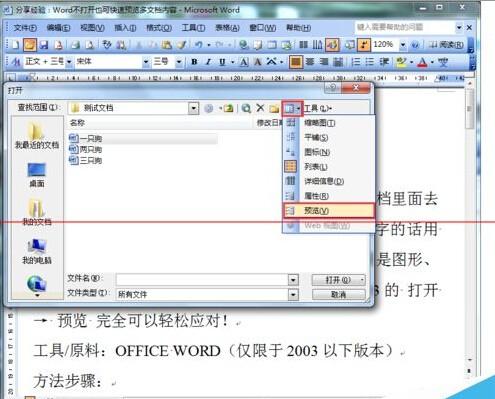Viewport: 495px width, 399px height.
Task: Select 属性(R) properties view
Action: tap(328, 196)
